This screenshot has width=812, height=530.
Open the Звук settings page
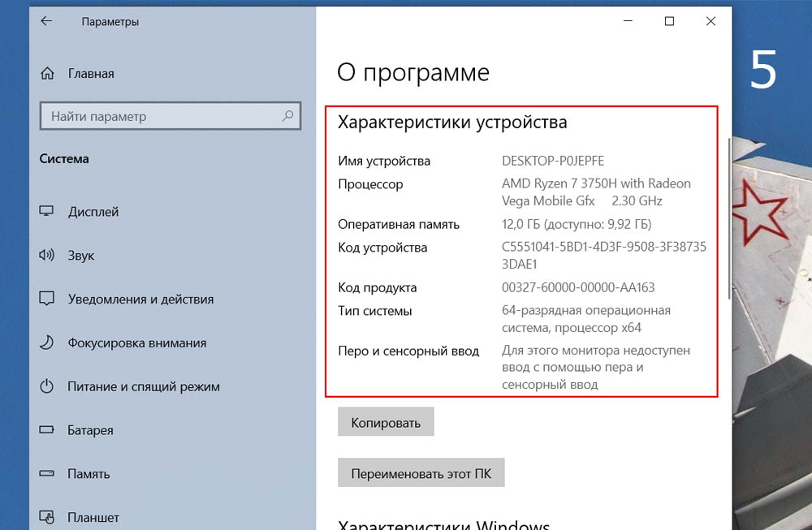point(80,255)
